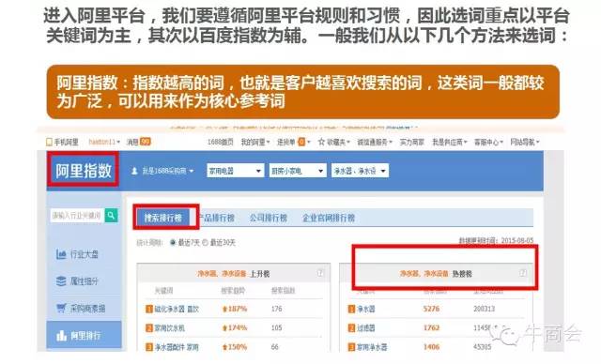Click the orange 99 message count badge
601x364 pixels.
point(145,142)
